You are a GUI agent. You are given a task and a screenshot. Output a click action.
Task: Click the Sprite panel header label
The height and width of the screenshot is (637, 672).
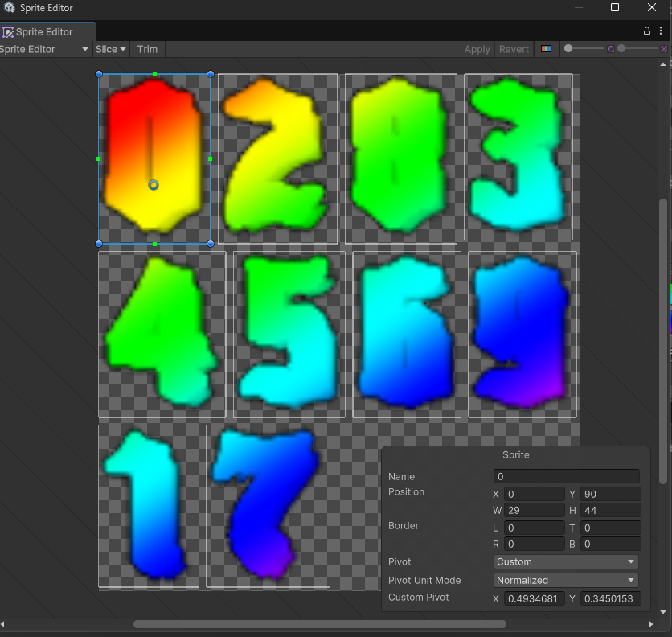[x=515, y=454]
